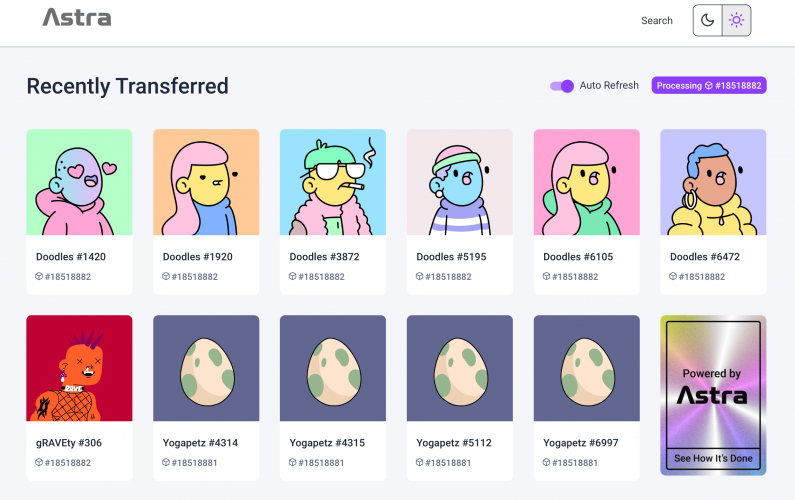Image resolution: width=795 pixels, height=500 pixels.
Task: Toggle the Auto Refresh switch
Action: 562,86
